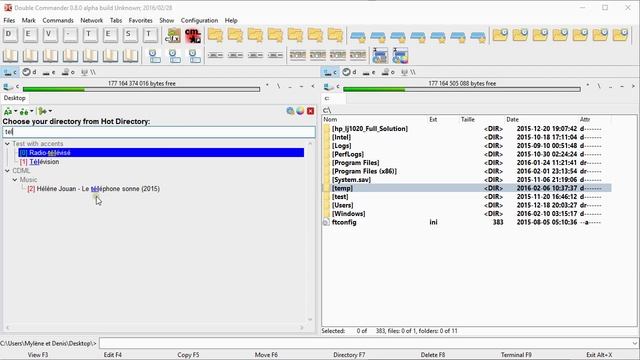Click the 'Terminal F9' button
This screenshot has height=360, width=640.
click(516, 355)
